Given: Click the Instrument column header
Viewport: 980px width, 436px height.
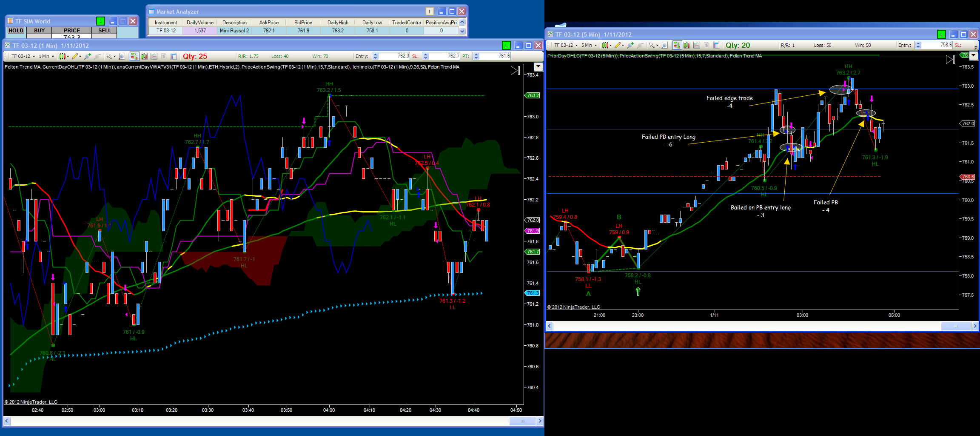Looking at the screenshot, I should (166, 23).
